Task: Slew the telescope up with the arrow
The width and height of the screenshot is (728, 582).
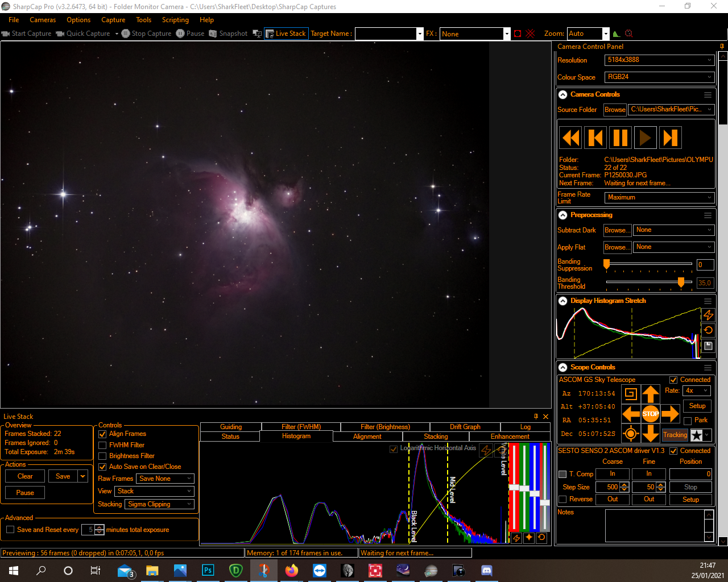Action: (x=651, y=393)
